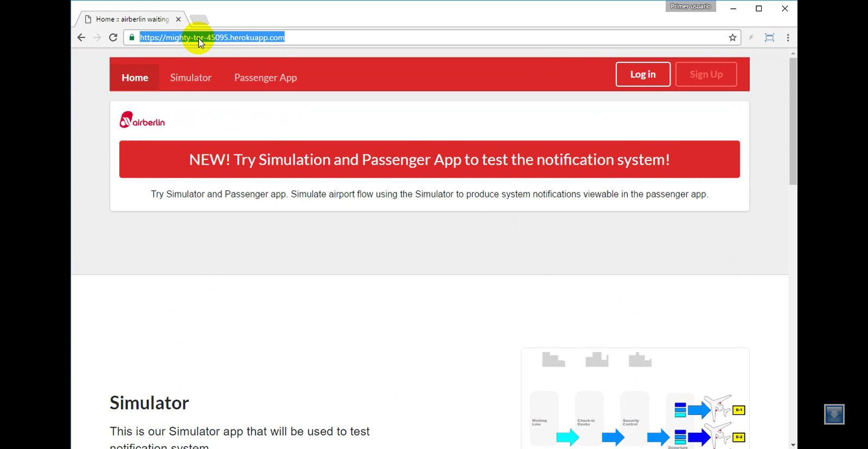Image resolution: width=868 pixels, height=449 pixels.
Task: Click the simulator airport flow thumbnail
Action: click(x=635, y=399)
